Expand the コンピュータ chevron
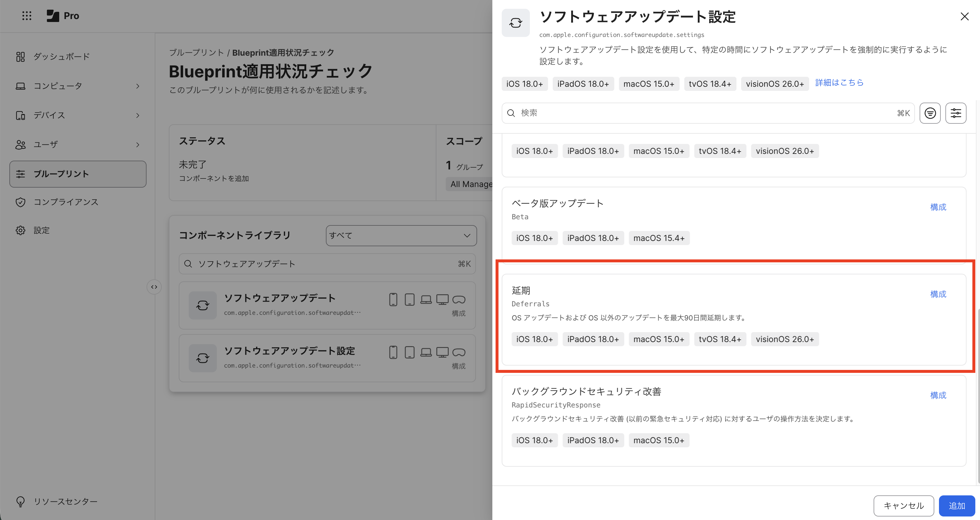 (x=138, y=86)
